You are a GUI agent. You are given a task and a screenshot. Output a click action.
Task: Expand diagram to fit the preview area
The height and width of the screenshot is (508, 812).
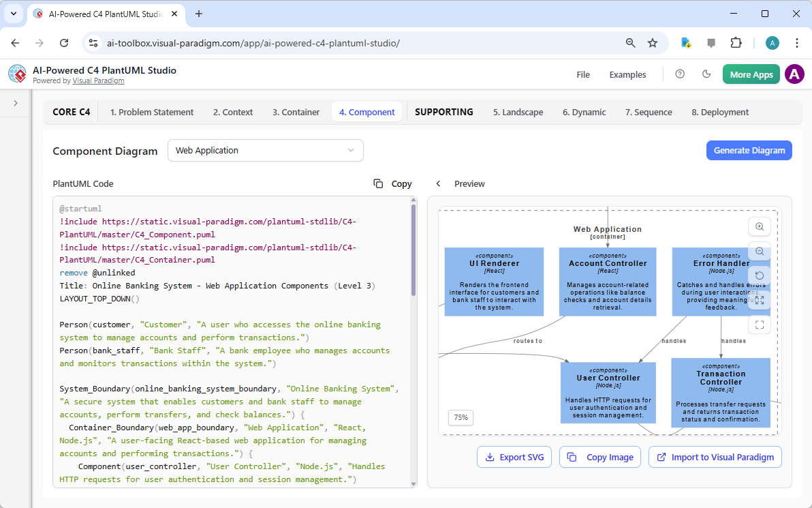760,300
